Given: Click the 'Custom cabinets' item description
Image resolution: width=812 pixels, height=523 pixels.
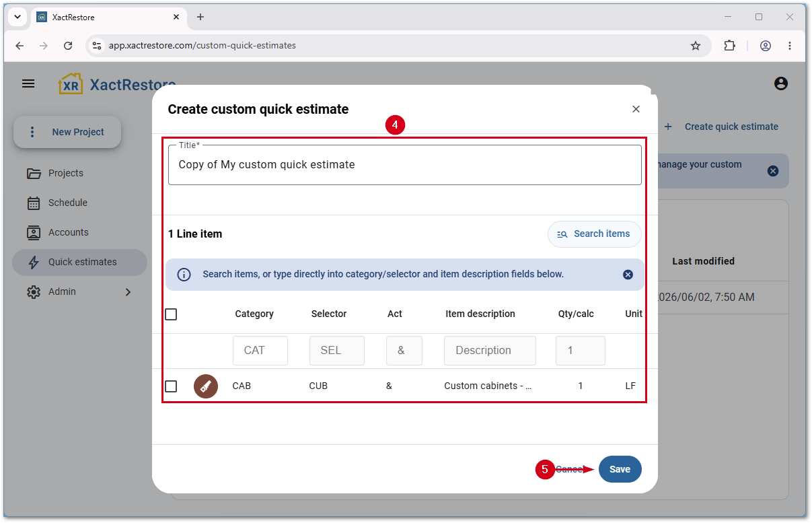Looking at the screenshot, I should (488, 386).
